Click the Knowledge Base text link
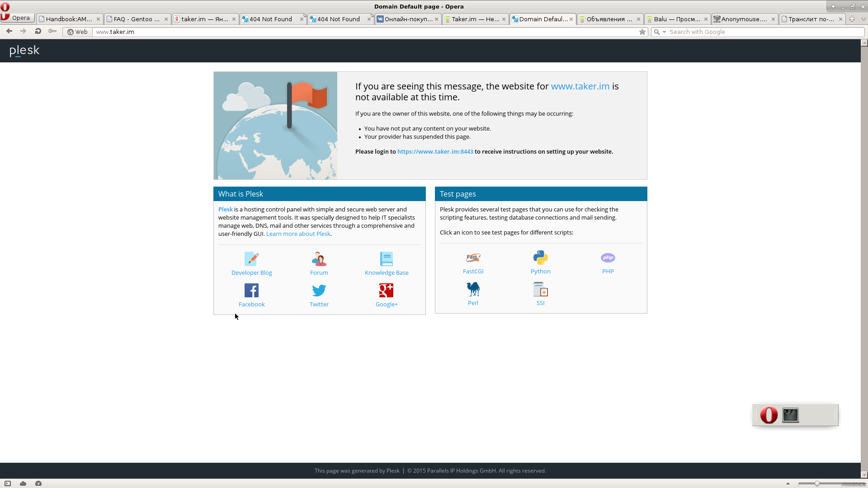This screenshot has width=868, height=488. tap(387, 272)
